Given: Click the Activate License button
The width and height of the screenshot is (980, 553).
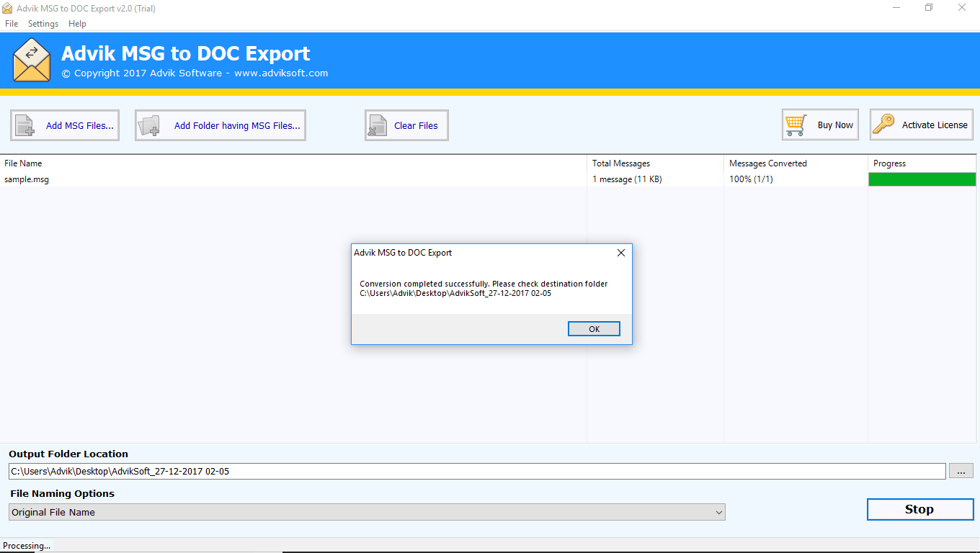Looking at the screenshot, I should click(922, 125).
